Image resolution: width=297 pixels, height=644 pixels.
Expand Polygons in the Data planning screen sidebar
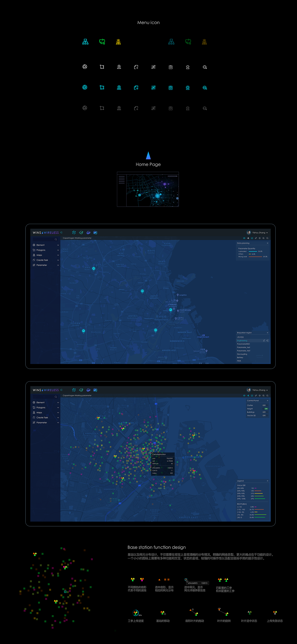click(x=58, y=250)
